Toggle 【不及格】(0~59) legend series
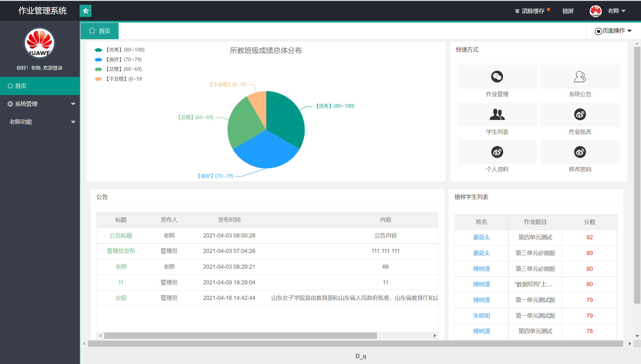 click(119, 79)
